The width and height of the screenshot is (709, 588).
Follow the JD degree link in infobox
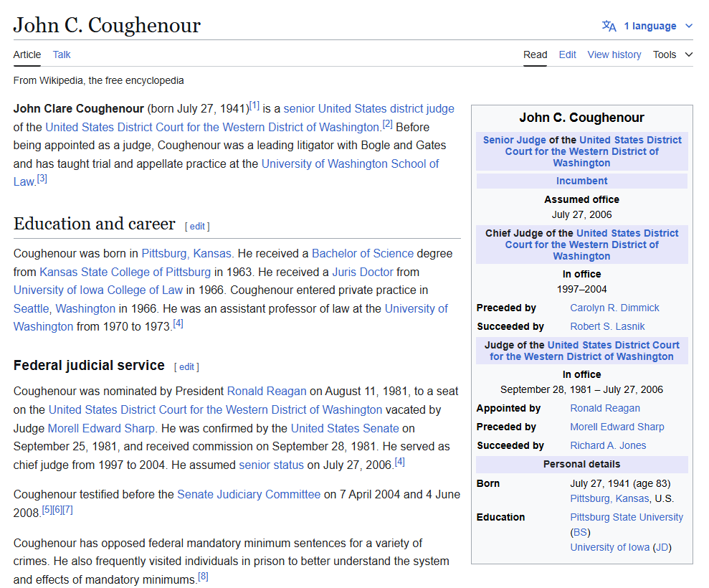(662, 547)
